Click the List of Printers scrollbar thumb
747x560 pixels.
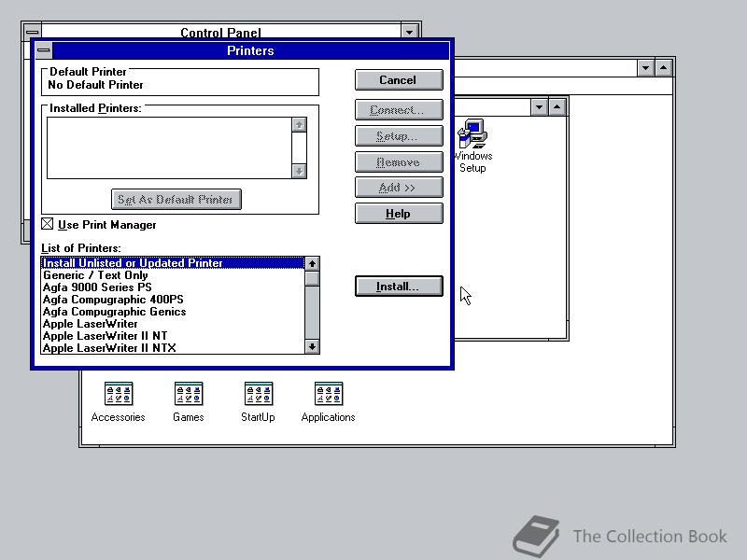pyautogui.click(x=312, y=278)
